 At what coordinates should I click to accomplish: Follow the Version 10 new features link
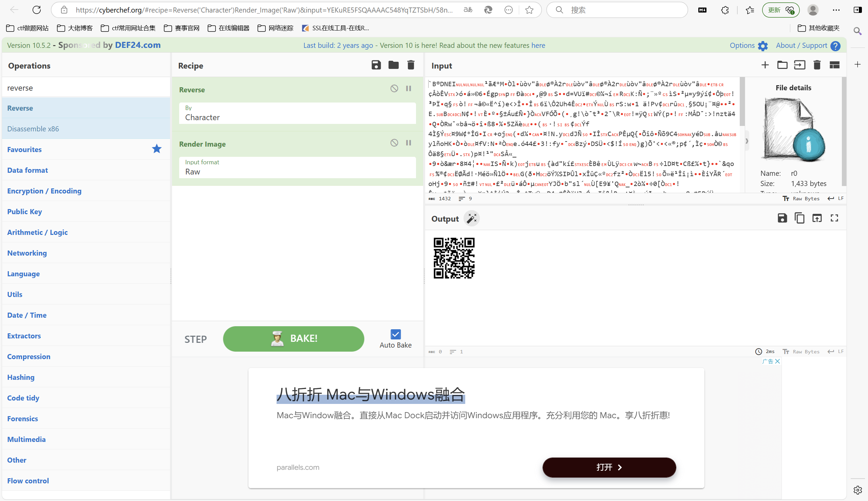click(538, 45)
